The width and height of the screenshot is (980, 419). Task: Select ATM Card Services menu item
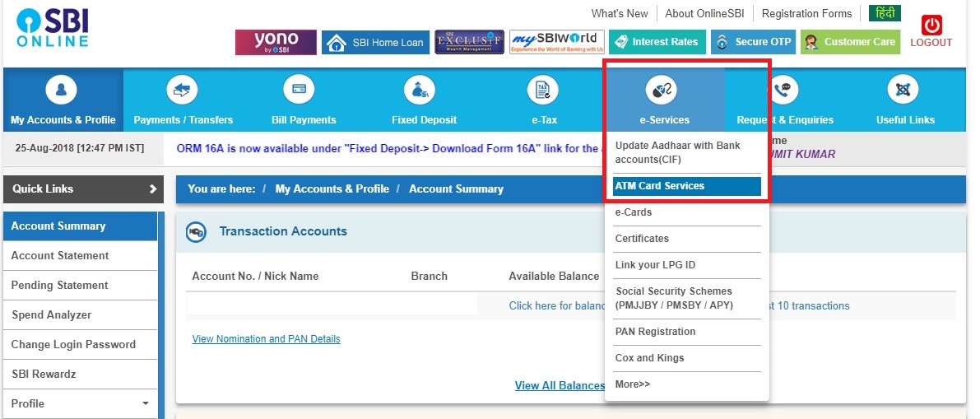687,186
